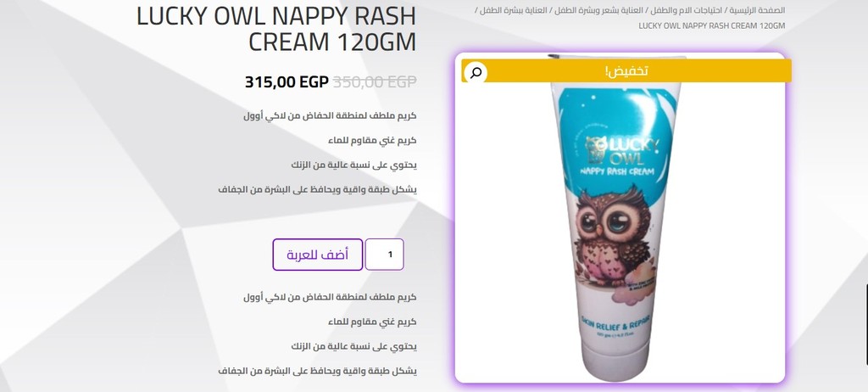
Task: Click كريم ملطف لمنطقة الحفاض line below cart button
Action: pos(330,297)
